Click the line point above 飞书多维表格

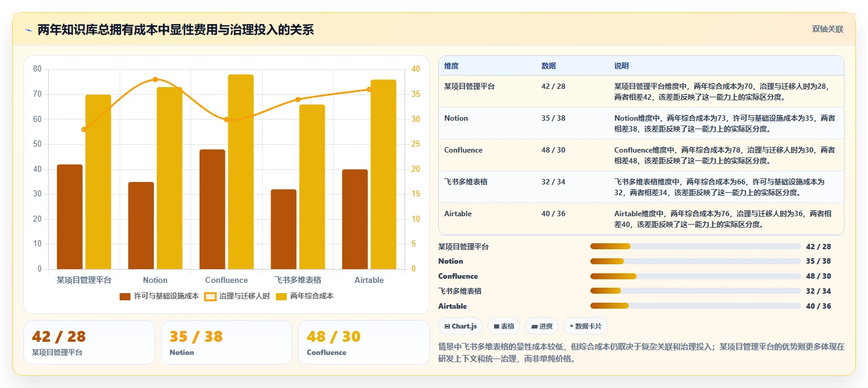point(298,100)
